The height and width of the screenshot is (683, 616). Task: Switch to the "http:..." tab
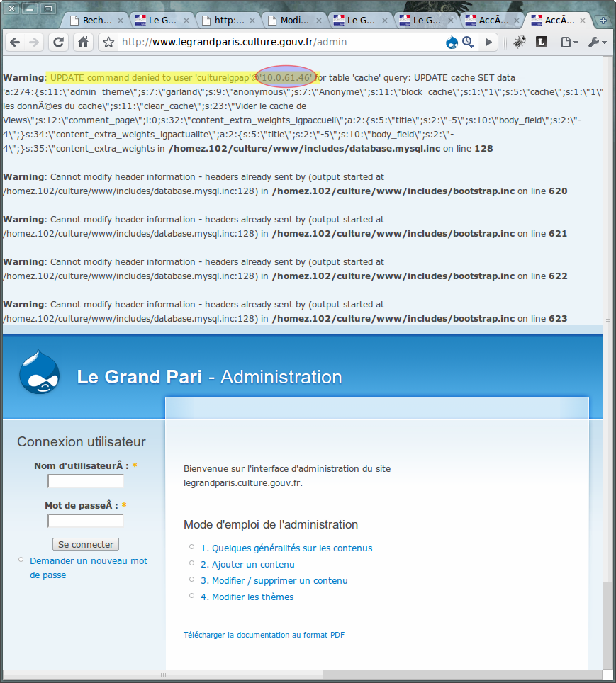(x=228, y=20)
